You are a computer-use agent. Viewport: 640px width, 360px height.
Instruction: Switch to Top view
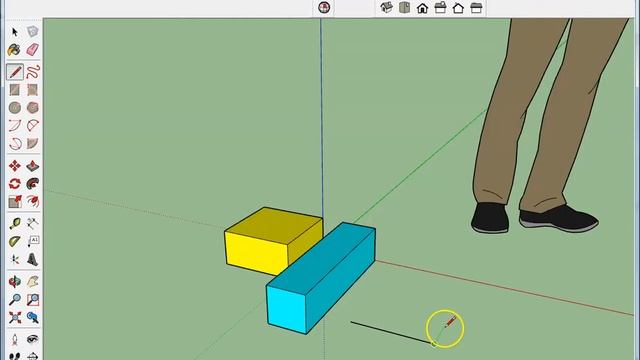[x=404, y=7]
